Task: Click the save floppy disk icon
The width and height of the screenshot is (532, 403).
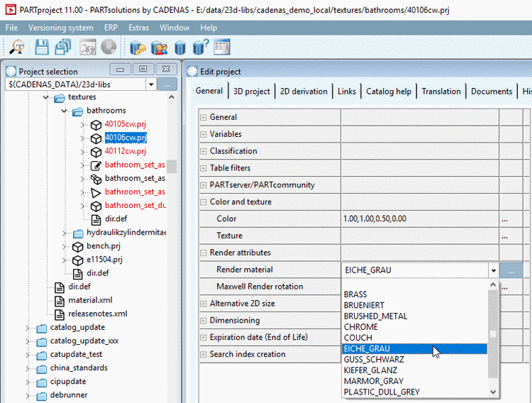Action: (x=42, y=48)
